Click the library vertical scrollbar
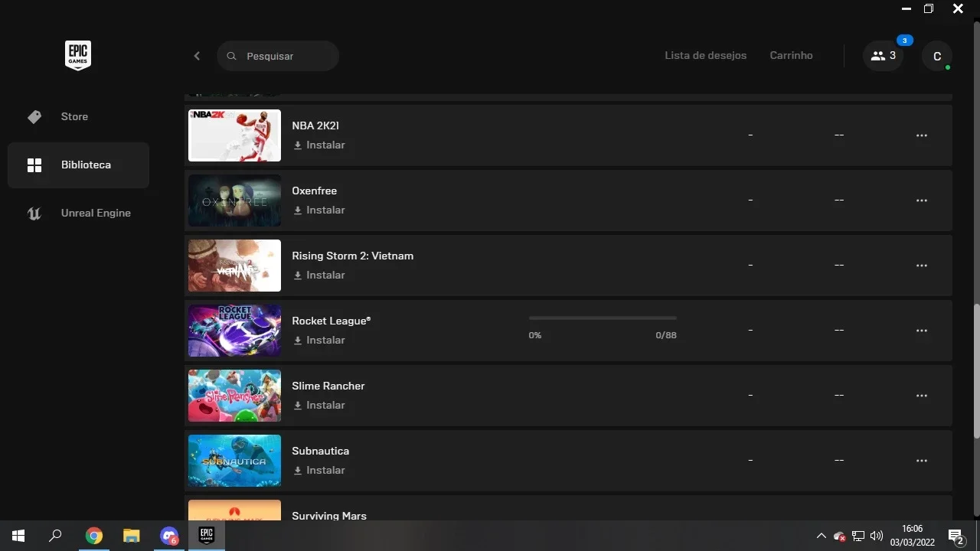This screenshot has width=980, height=551. [976, 371]
